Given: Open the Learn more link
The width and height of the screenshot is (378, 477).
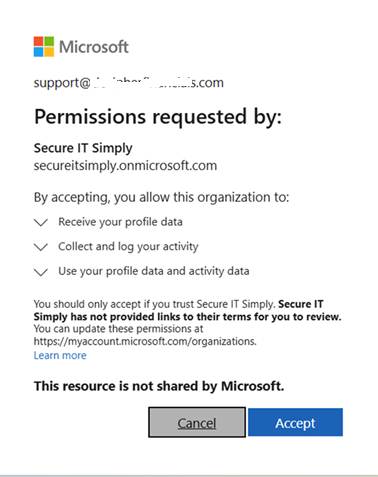Looking at the screenshot, I should click(60, 355).
